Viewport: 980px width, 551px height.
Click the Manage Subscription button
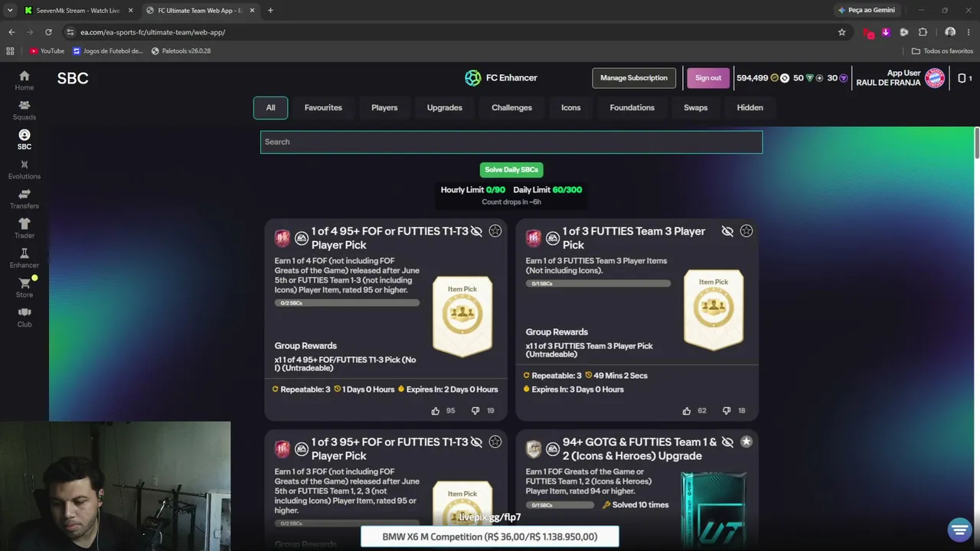pyautogui.click(x=634, y=78)
